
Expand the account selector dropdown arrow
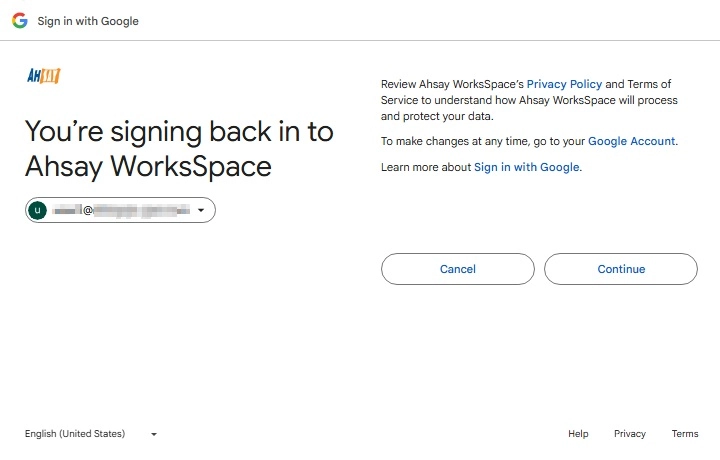(x=201, y=210)
